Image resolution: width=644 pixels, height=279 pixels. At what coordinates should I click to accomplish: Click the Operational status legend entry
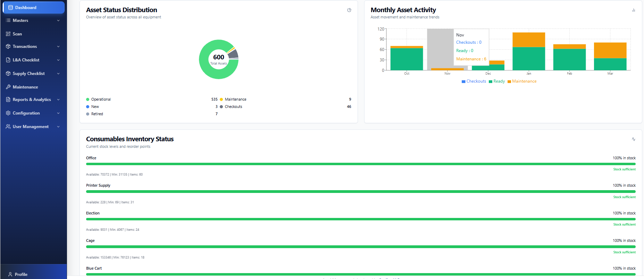pos(101,99)
